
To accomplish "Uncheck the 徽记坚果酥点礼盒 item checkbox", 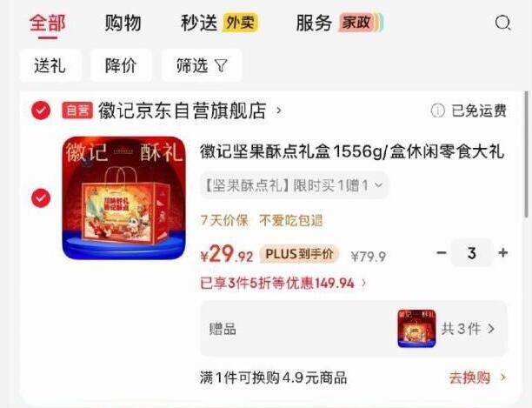I will 41,197.
